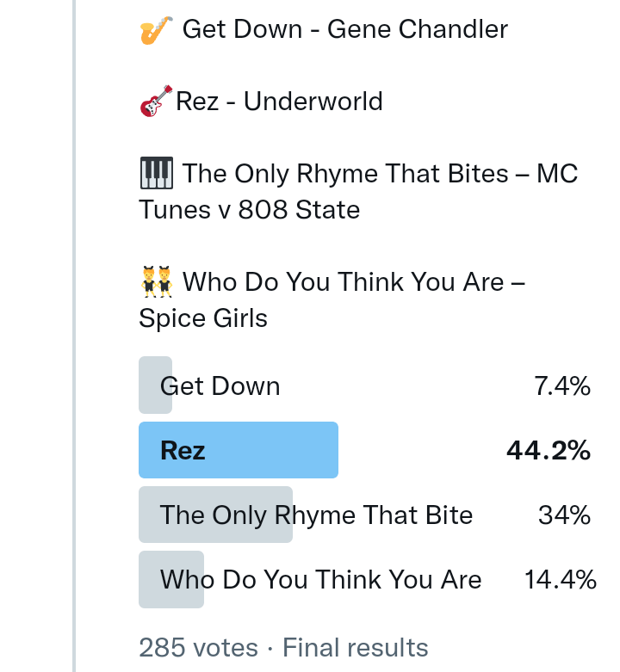
Task: Click the saxophone emoji
Action: (156, 30)
